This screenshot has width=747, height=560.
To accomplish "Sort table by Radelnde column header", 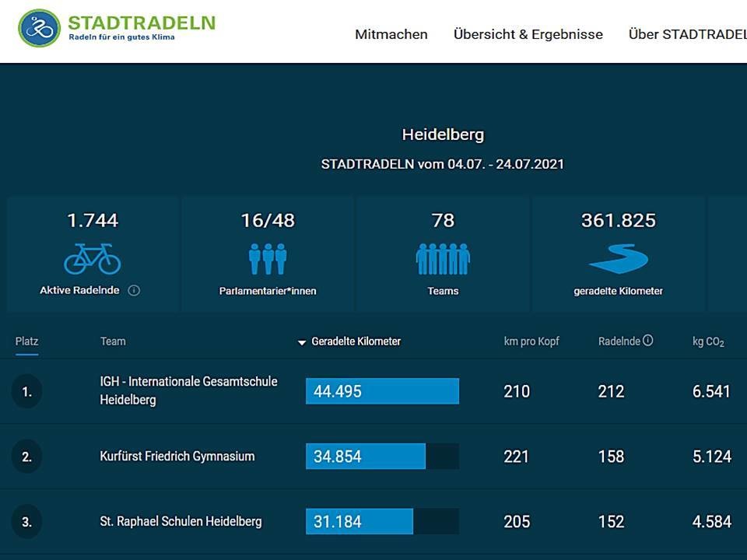I will pyautogui.click(x=619, y=341).
